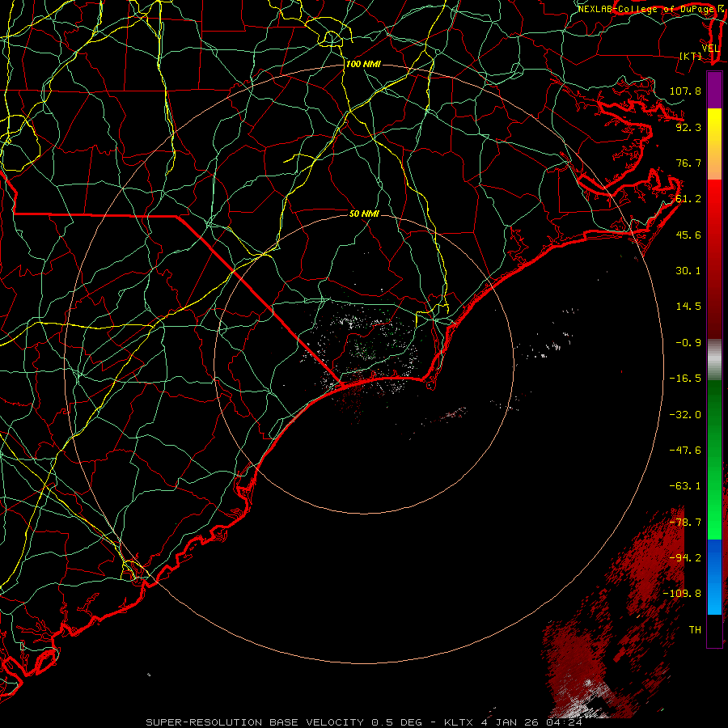Click the -16.5 velocity scale value
728x728 pixels.
coord(685,379)
